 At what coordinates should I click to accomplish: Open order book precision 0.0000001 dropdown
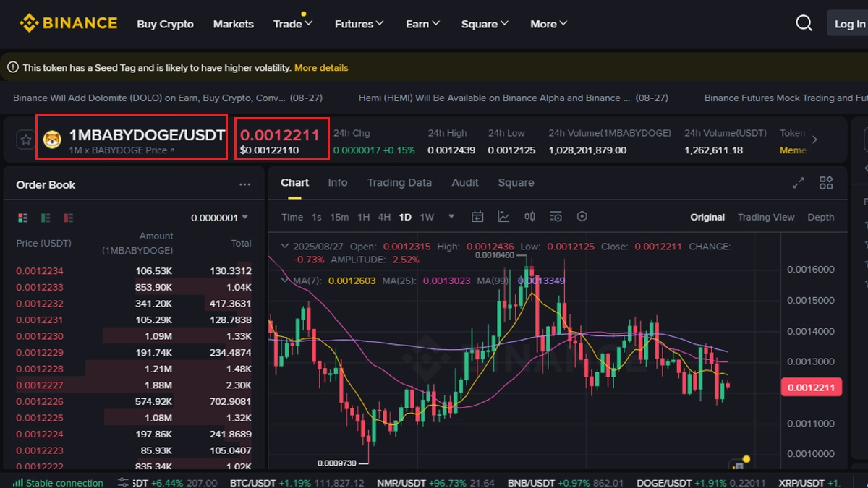[x=219, y=218]
